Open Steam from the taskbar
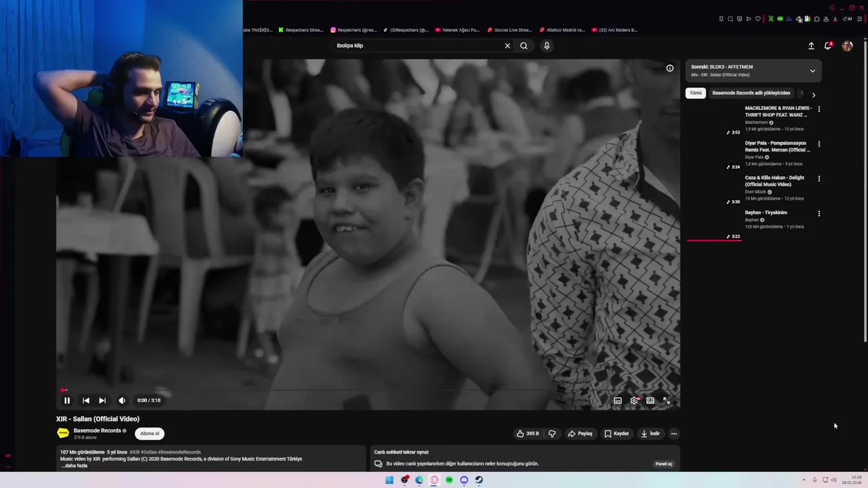Viewport: 868px width, 488px height. point(479,480)
